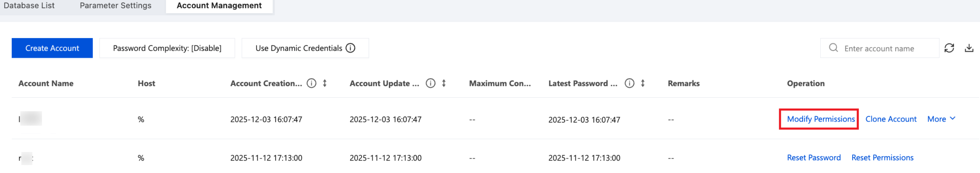
Task: Click Use Dynamic Credentials button
Action: [299, 48]
